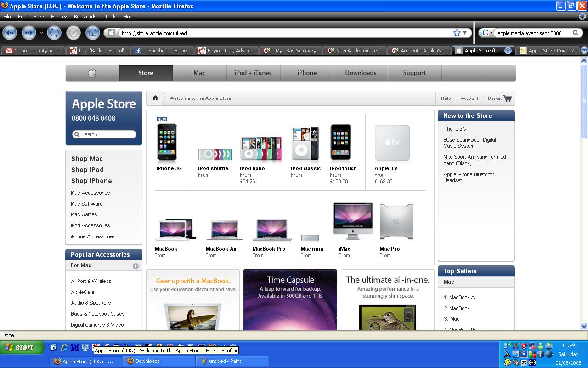Click the bookmark star in the address bar
Viewport: 588px width, 368px height.
pyautogui.click(x=456, y=33)
